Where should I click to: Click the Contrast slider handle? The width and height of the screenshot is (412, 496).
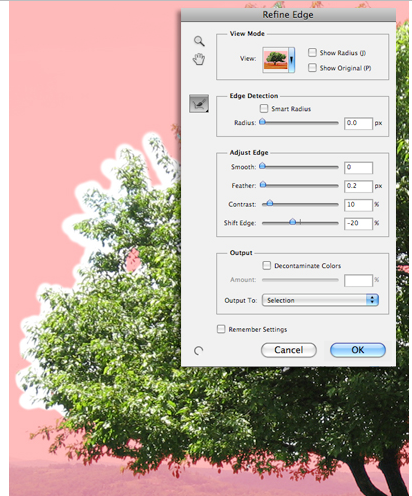pyautogui.click(x=270, y=203)
